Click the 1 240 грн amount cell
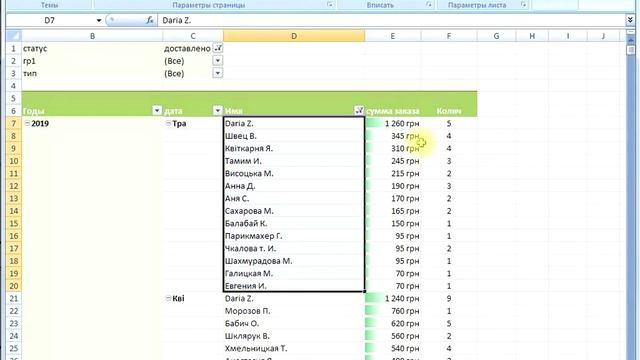 [393, 298]
